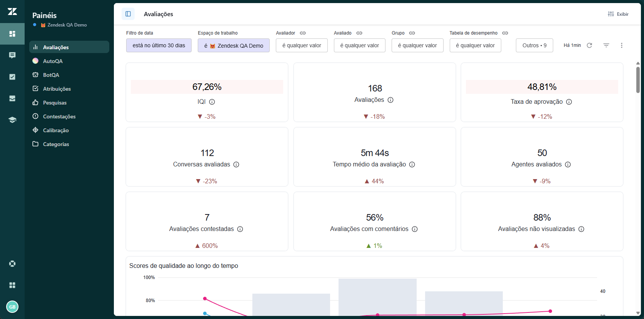Open the tasks checkmark icon in left rail
The height and width of the screenshot is (319, 644).
[x=12, y=77]
